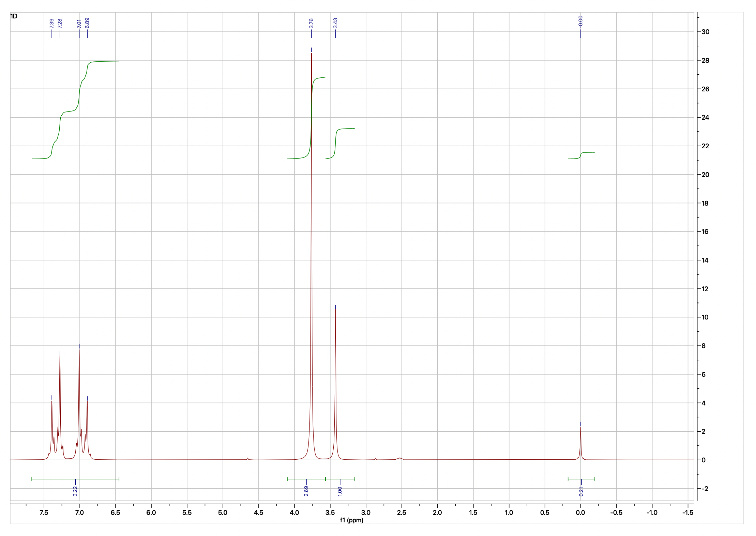Click the 0.00 TMS peak label
The width and height of the screenshot is (756, 536).
tap(581, 21)
